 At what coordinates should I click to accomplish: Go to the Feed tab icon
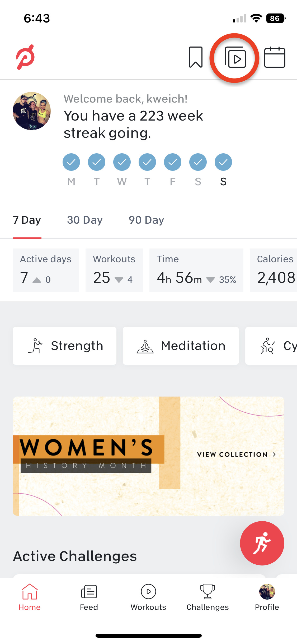[89, 592]
